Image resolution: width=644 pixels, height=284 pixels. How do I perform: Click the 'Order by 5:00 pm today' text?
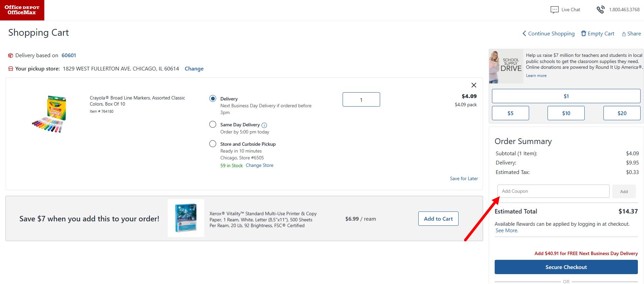[245, 132]
